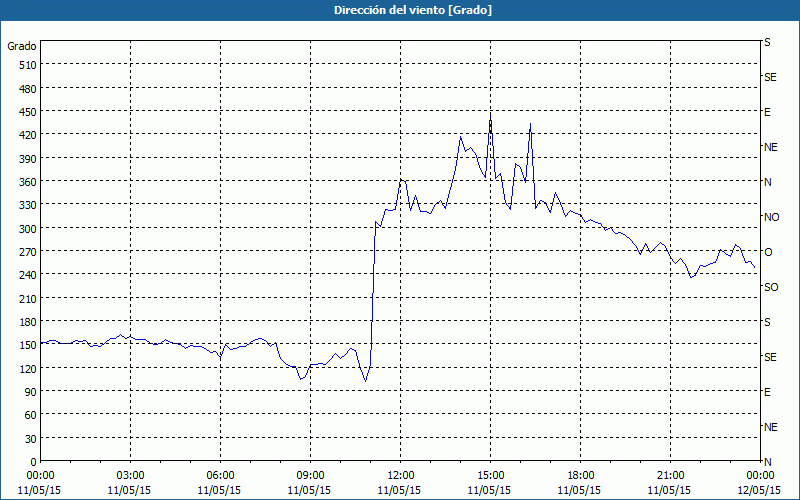Click the 09:00 time label
This screenshot has width=800, height=500.
tap(311, 476)
